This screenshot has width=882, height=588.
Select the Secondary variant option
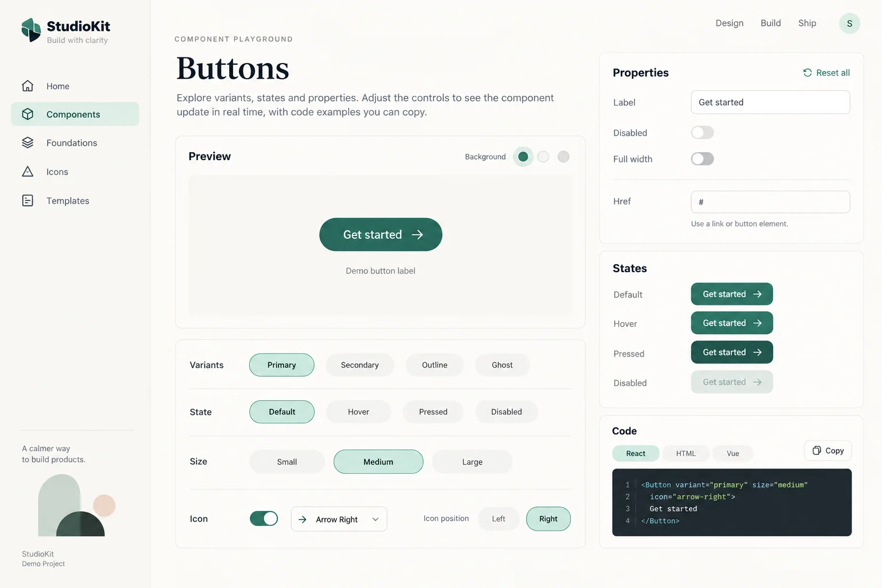coord(360,365)
